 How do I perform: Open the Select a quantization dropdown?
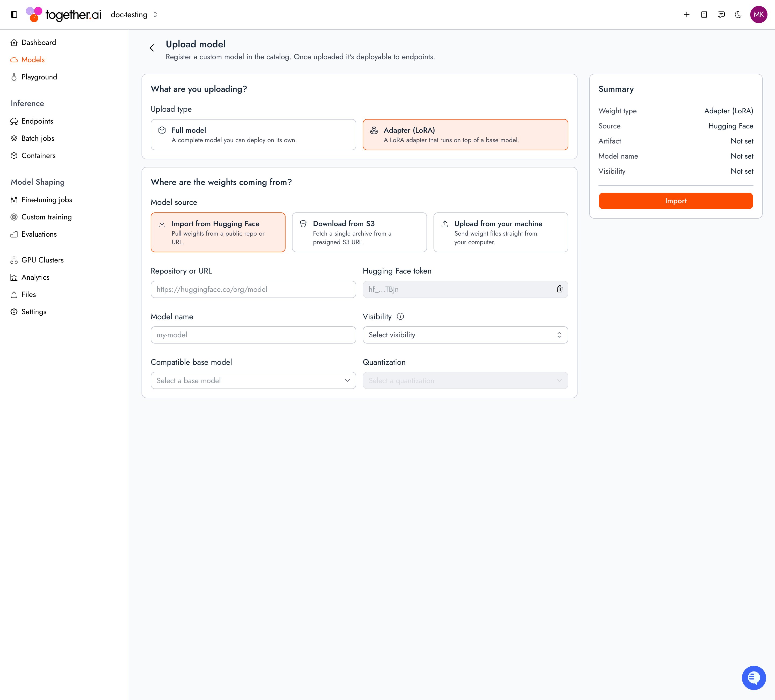pos(465,380)
